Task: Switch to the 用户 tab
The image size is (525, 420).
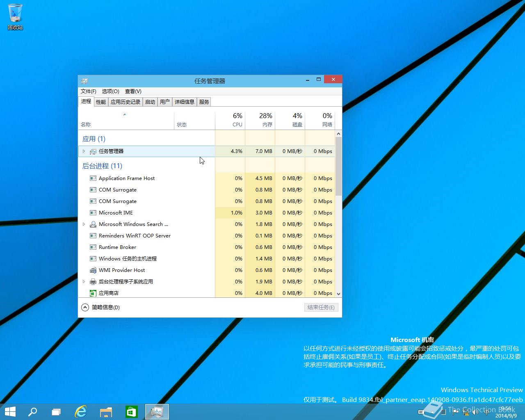Action: tap(165, 102)
